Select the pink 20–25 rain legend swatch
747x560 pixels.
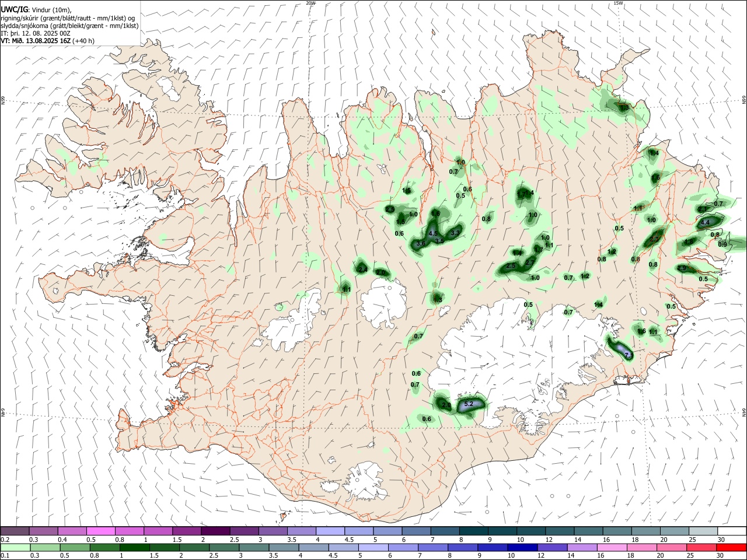(673, 547)
